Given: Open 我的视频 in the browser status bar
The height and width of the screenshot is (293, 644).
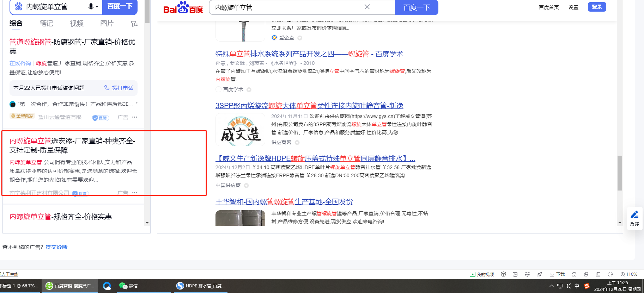Looking at the screenshot, I should [x=482, y=274].
